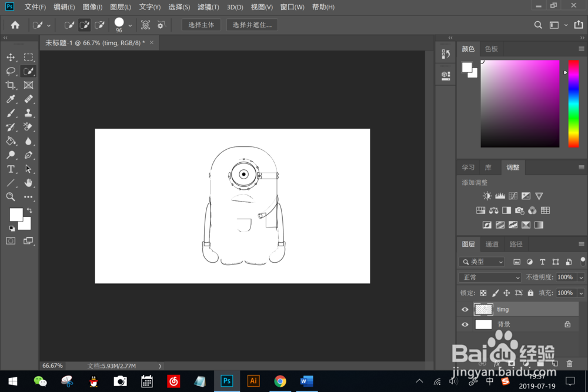Image resolution: width=588 pixels, height=392 pixels.
Task: Toggle lock position
Action: click(507, 293)
